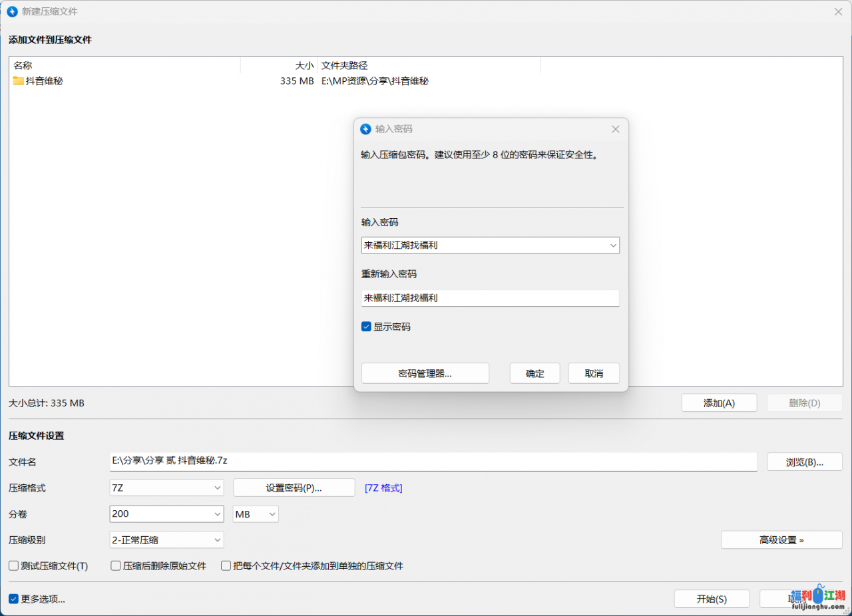Start compression with 开始(S)
Viewport: 852px width, 616px height.
click(x=712, y=599)
